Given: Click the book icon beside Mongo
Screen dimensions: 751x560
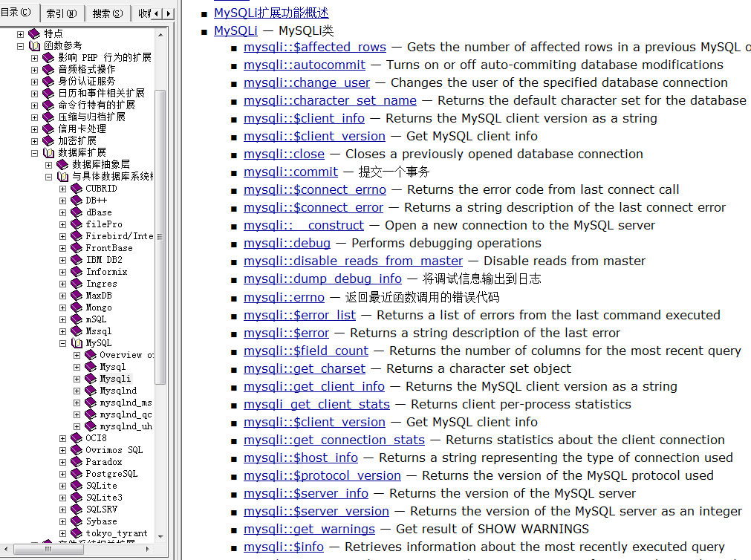Looking at the screenshot, I should [77, 307].
